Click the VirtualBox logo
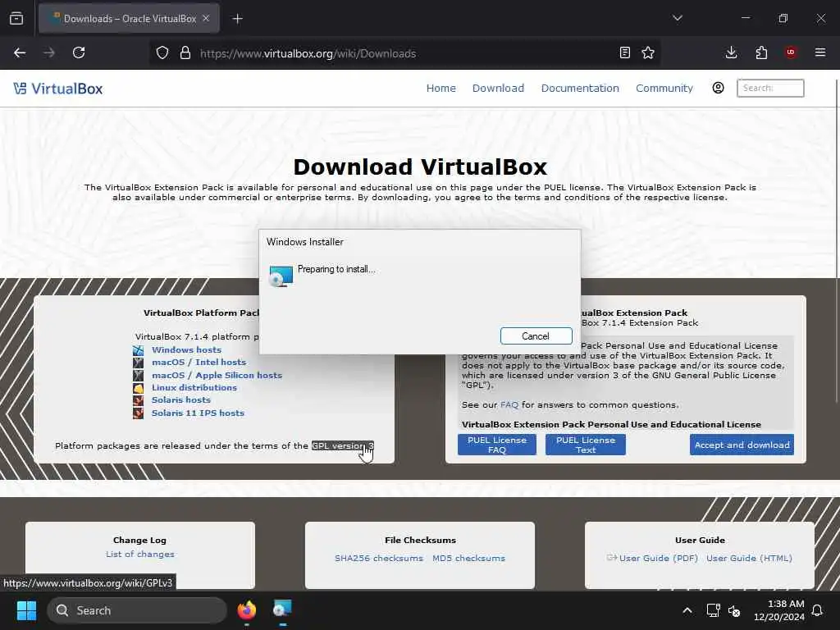The width and height of the screenshot is (840, 630). point(58,89)
